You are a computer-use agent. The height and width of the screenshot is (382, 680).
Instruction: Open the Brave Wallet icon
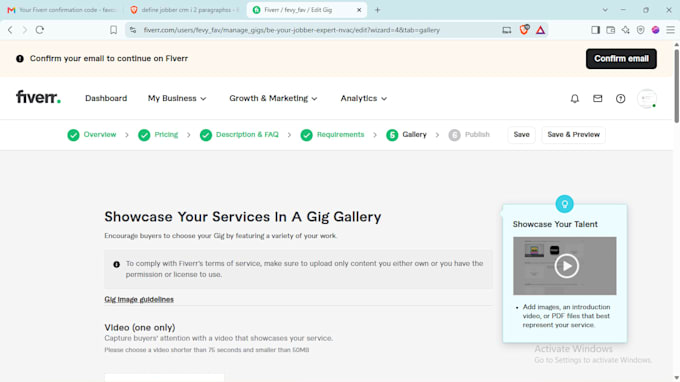(611, 30)
